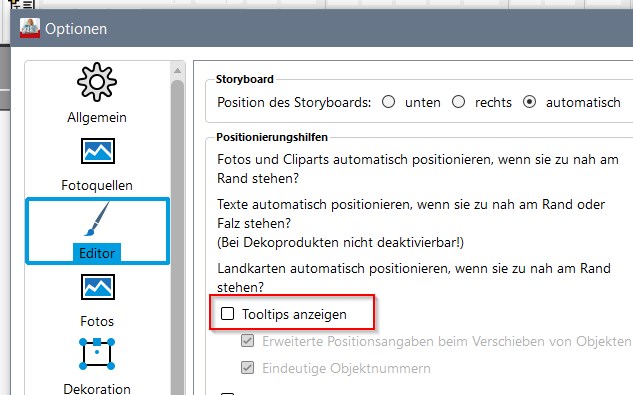Select storyboard position 'unten'

[388, 102]
